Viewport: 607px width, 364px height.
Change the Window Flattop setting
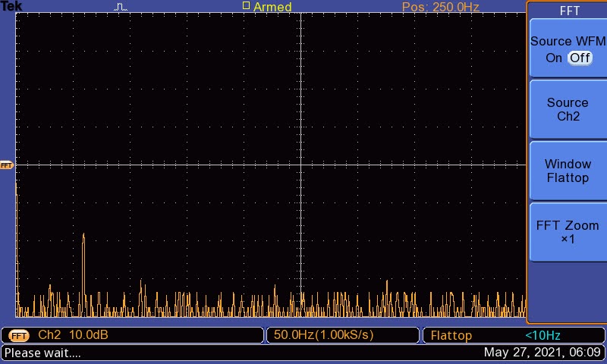[568, 171]
